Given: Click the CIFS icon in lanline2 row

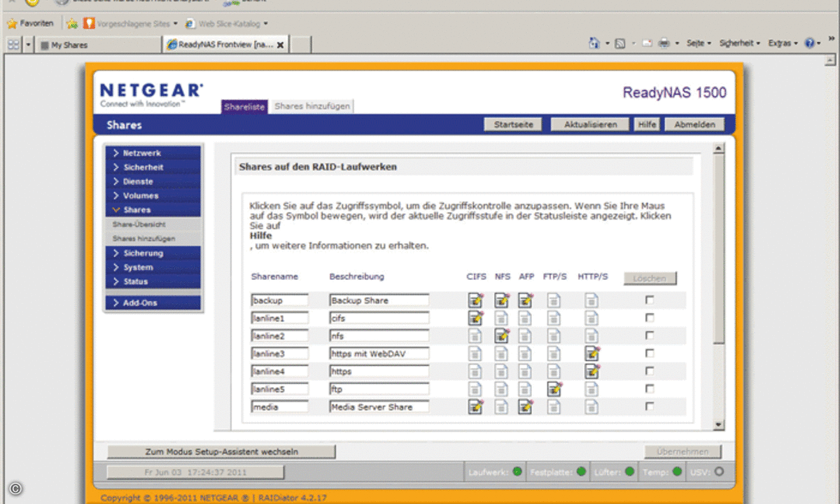Looking at the screenshot, I should tap(475, 335).
